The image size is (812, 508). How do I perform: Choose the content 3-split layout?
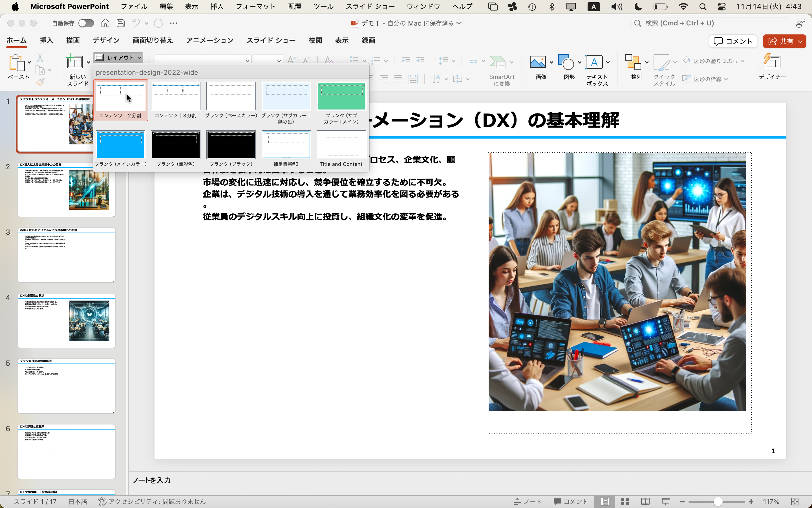(x=175, y=100)
